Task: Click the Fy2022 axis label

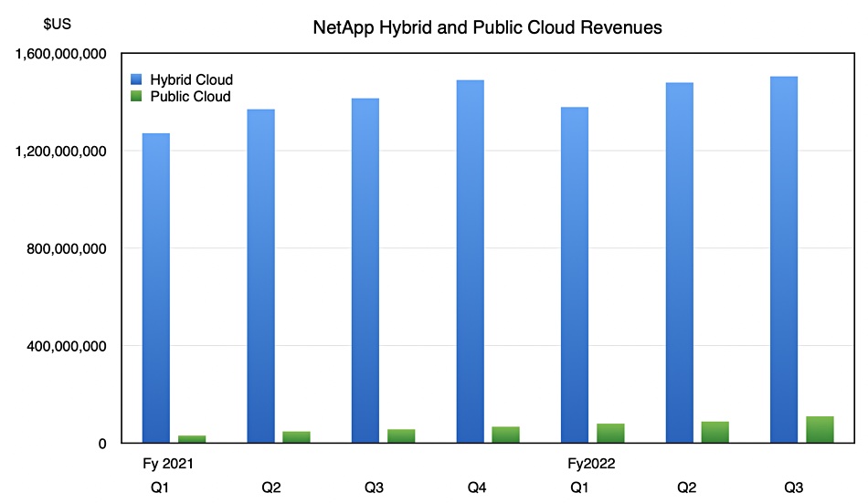Action: click(591, 463)
